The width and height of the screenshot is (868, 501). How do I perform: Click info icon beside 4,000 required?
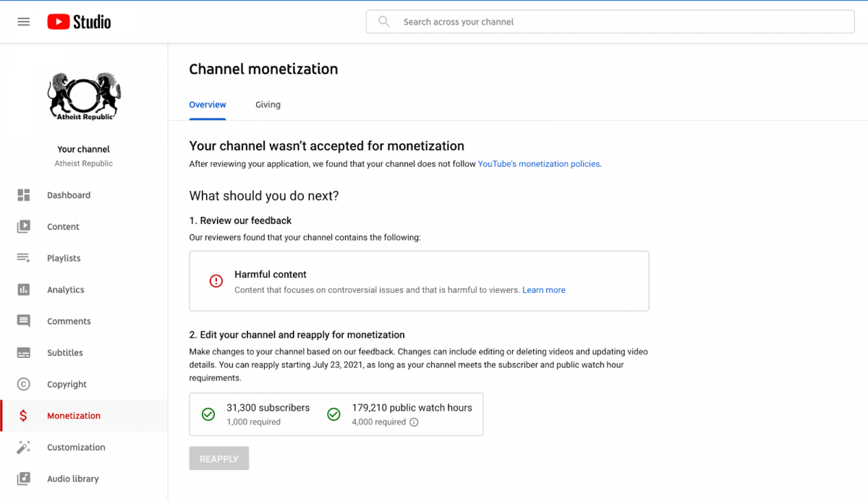414,422
